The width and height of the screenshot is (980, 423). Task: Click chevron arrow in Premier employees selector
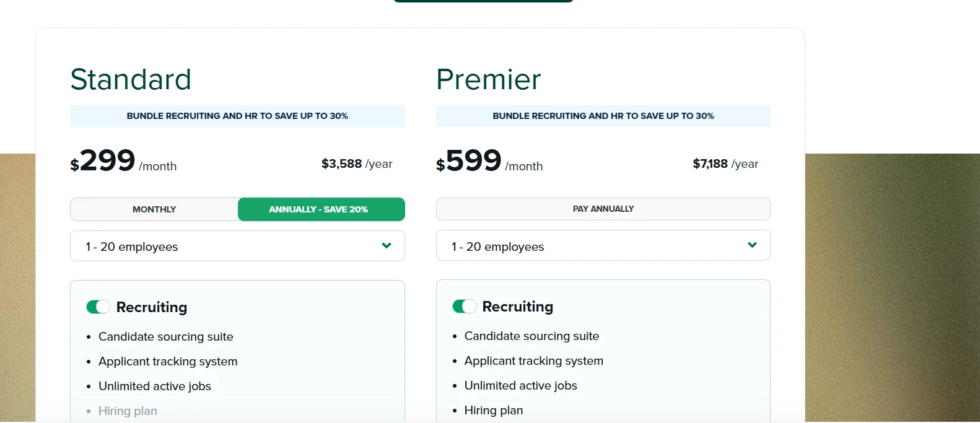(752, 245)
